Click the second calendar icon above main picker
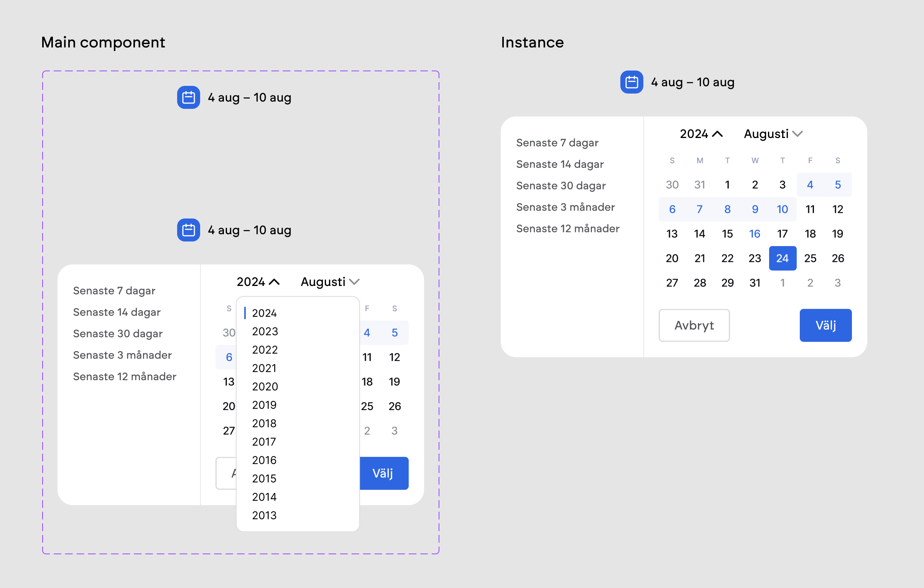 [188, 230]
